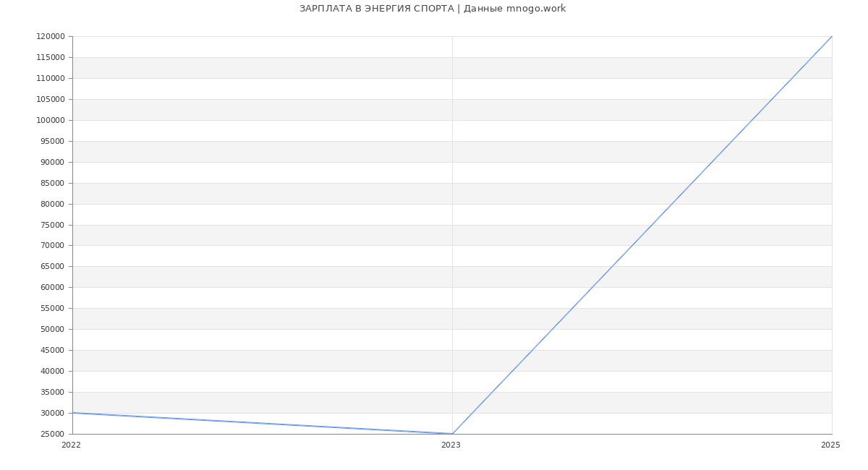
Task: Click the 2025 x-axis label
Action: [x=830, y=445]
